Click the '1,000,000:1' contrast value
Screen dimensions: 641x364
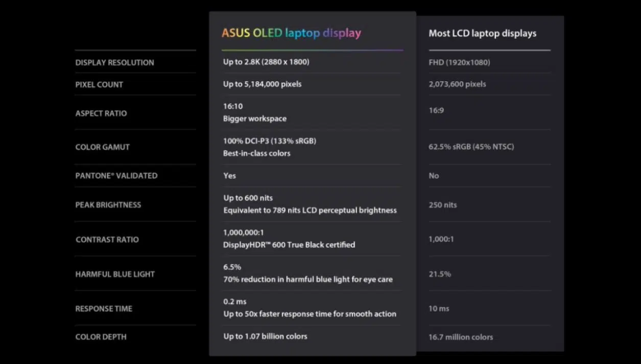click(244, 232)
